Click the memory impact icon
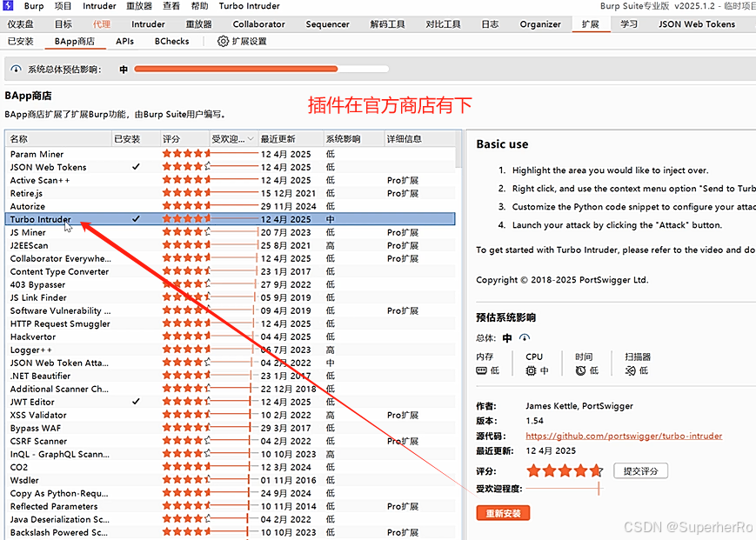756x540 pixels. [481, 370]
